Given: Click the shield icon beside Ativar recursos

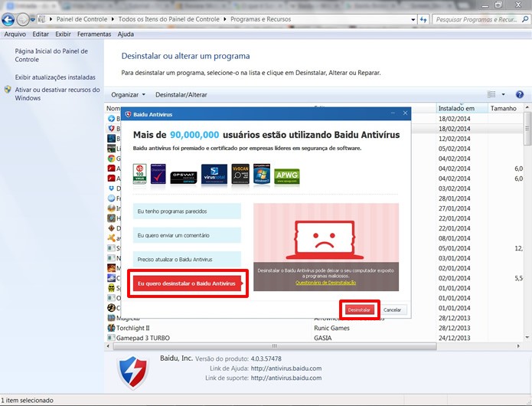Looking at the screenshot, I should point(8,90).
